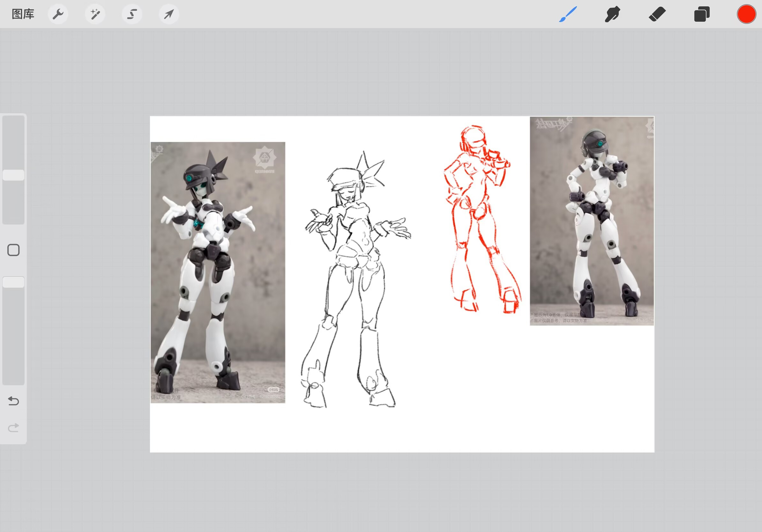Activate the Transform arrow tool

point(169,14)
